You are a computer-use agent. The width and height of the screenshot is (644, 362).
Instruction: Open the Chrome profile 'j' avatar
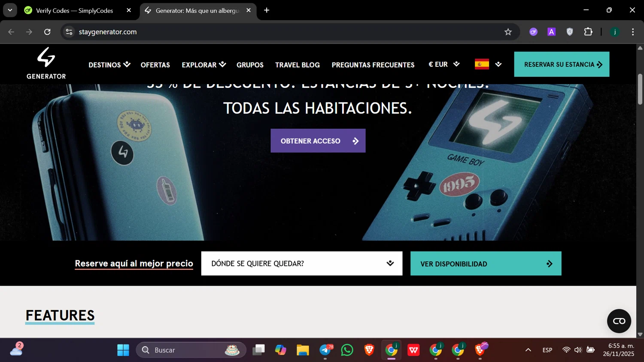(615, 32)
